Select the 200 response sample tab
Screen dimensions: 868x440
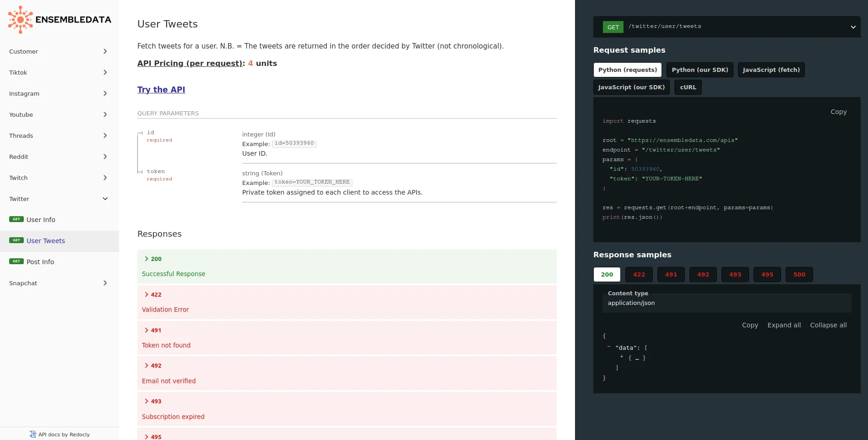tap(607, 274)
